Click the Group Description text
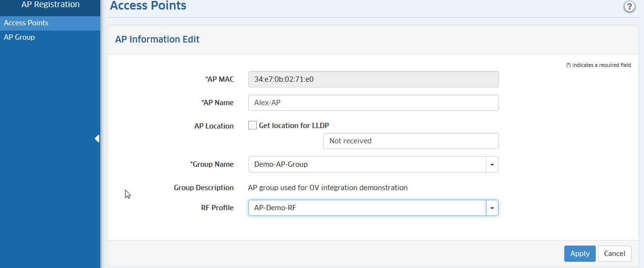The width and height of the screenshot is (644, 268). pos(327,188)
